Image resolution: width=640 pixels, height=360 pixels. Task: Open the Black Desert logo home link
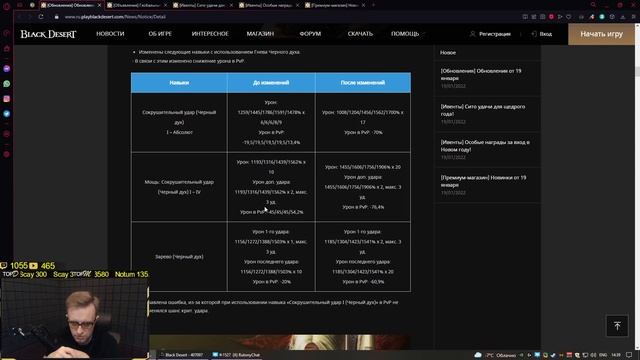[x=48, y=34]
